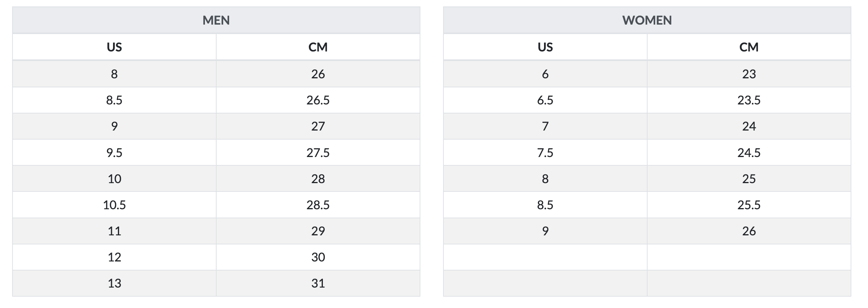Click the US column header in WOMEN table
This screenshot has height=308, width=868.
(x=545, y=47)
